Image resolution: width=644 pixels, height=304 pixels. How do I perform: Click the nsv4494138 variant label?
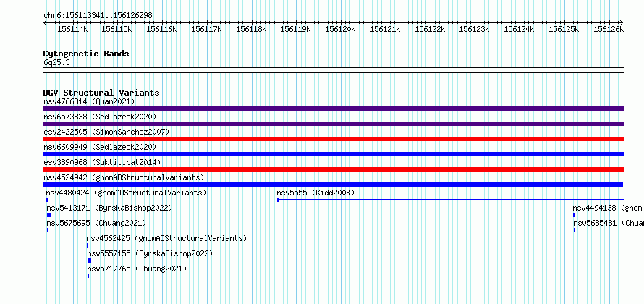coord(609,208)
